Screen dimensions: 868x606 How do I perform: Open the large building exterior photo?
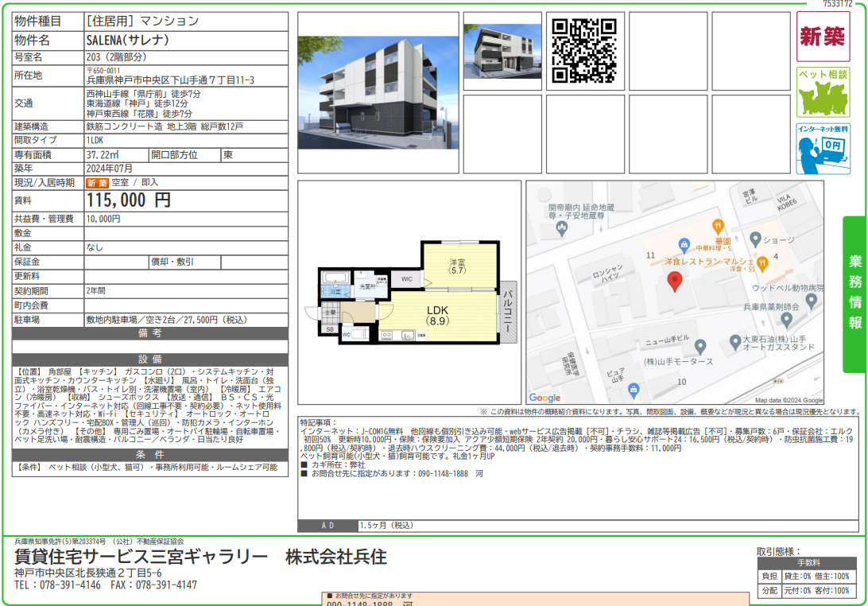[378, 92]
